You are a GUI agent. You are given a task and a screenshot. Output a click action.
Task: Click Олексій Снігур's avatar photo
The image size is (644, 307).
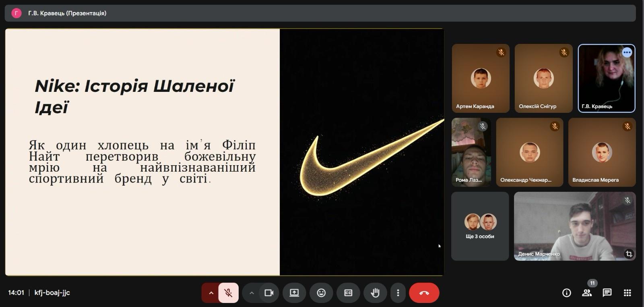pyautogui.click(x=543, y=78)
